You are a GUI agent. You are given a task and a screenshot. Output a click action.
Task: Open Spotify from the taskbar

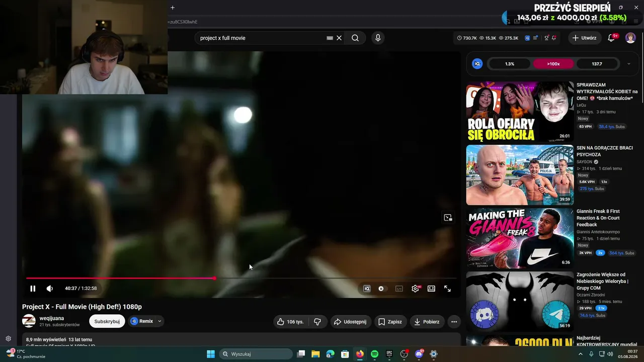click(374, 354)
